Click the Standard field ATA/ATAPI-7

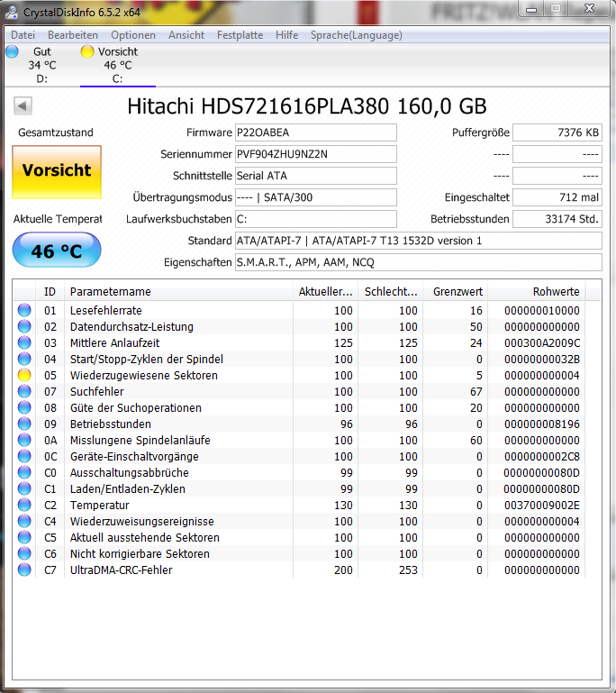418,241
